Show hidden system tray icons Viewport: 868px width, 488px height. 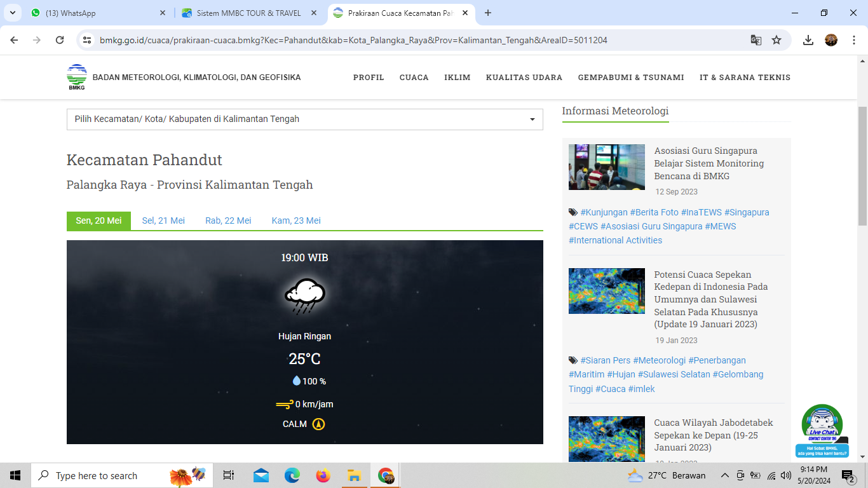724,475
